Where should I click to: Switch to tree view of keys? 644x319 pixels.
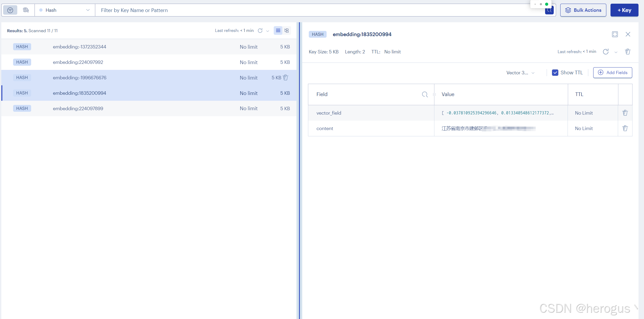(287, 31)
